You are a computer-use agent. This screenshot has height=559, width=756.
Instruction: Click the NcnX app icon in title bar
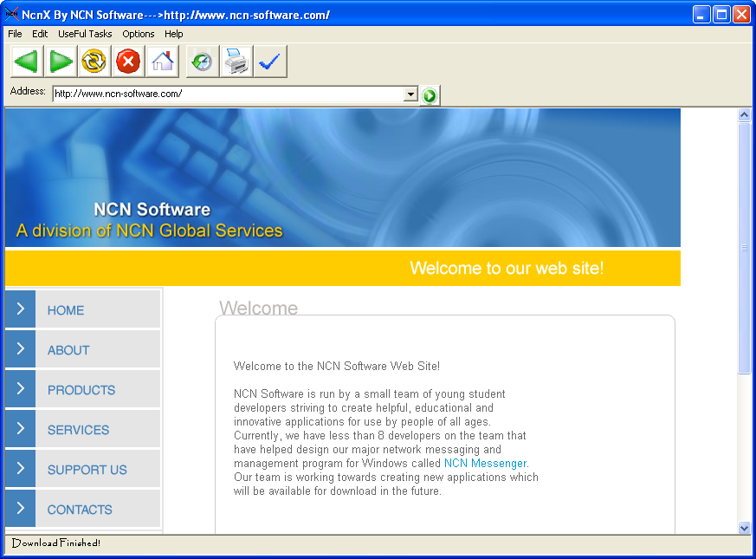point(11,15)
